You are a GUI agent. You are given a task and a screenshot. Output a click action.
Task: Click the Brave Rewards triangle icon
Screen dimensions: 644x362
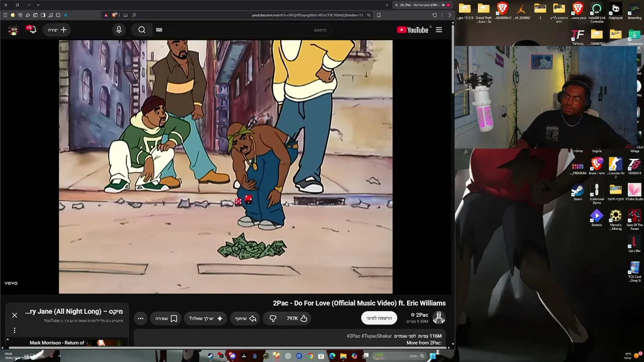(x=106, y=15)
